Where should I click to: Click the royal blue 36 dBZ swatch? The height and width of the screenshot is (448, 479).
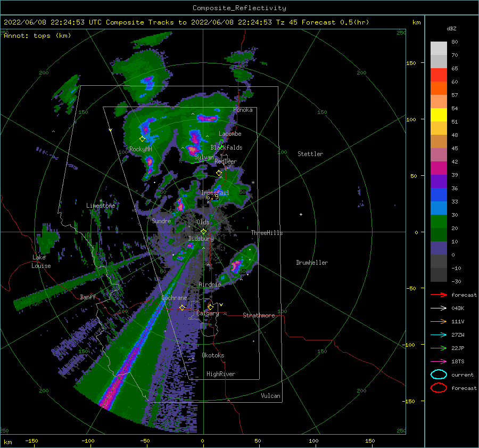click(x=439, y=194)
